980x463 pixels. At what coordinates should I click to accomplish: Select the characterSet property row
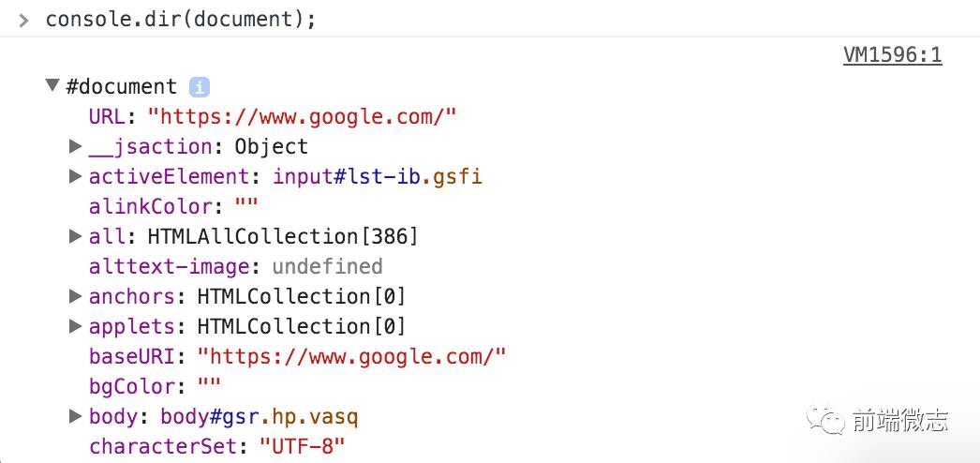tap(216, 447)
